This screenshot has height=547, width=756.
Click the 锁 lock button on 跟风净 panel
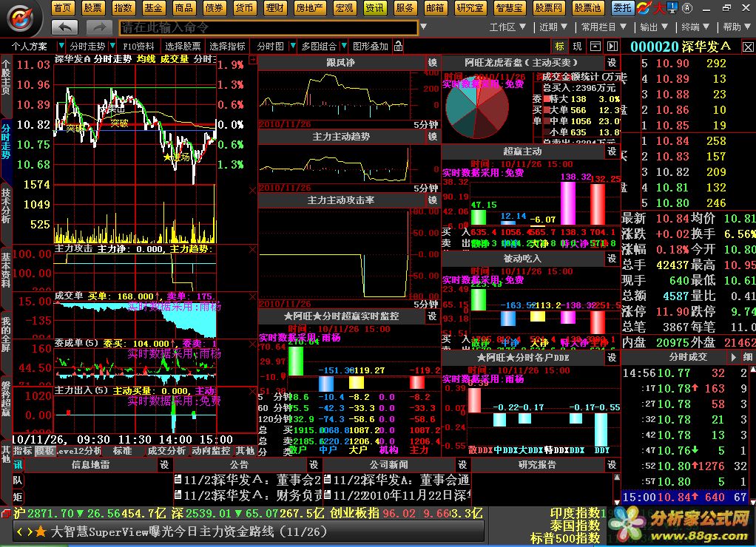[x=433, y=62]
